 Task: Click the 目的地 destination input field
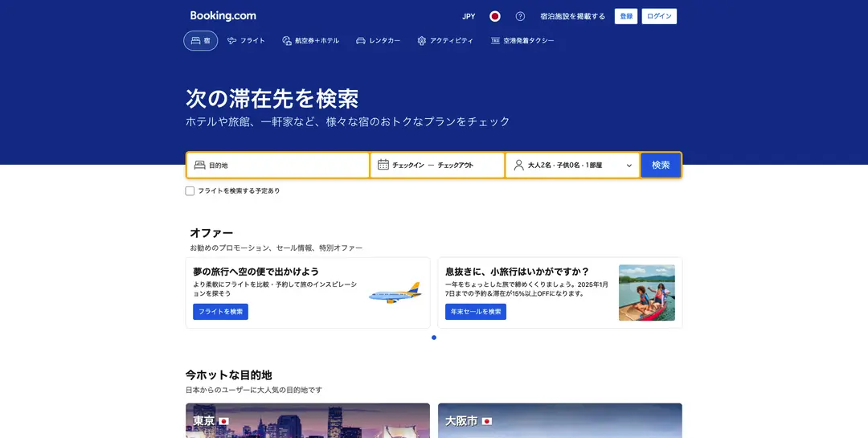pos(278,165)
